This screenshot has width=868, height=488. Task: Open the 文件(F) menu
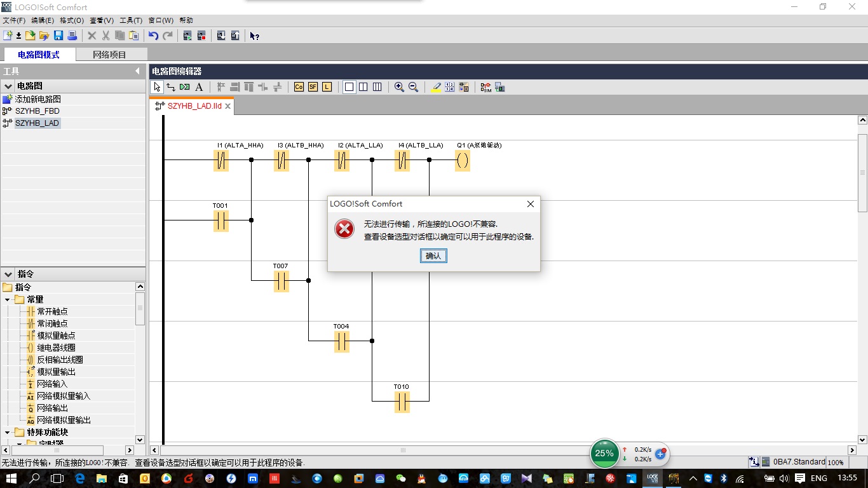(x=14, y=20)
